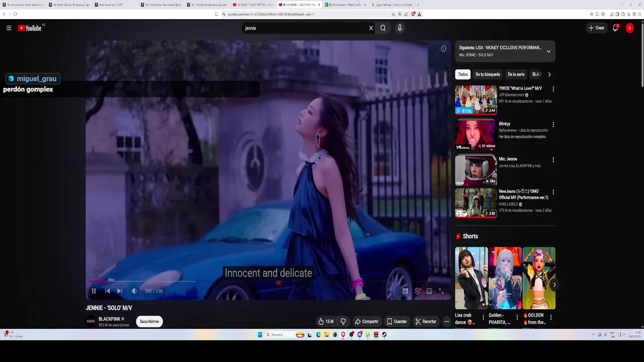Open options for Mix: Jennie
The image size is (644, 362).
pos(553,159)
